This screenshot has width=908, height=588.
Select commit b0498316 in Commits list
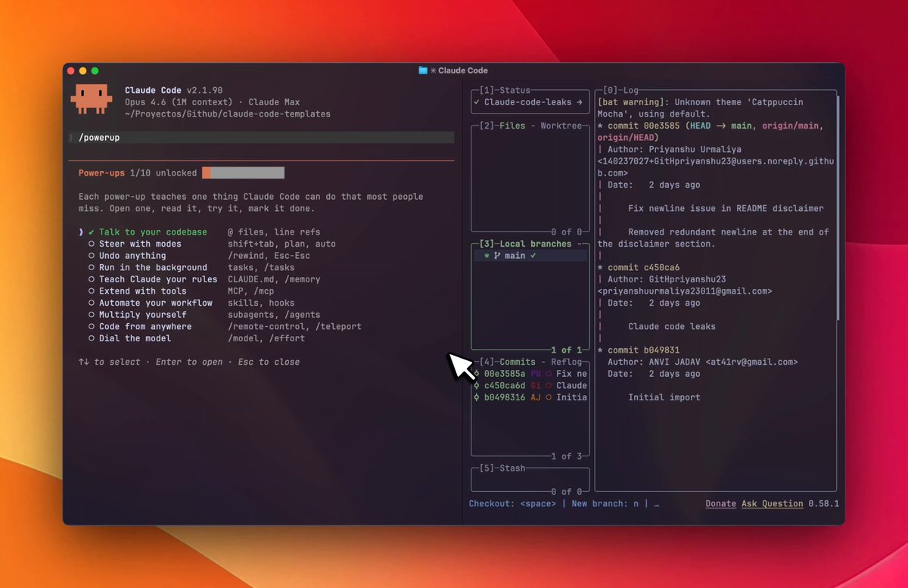coord(530,397)
